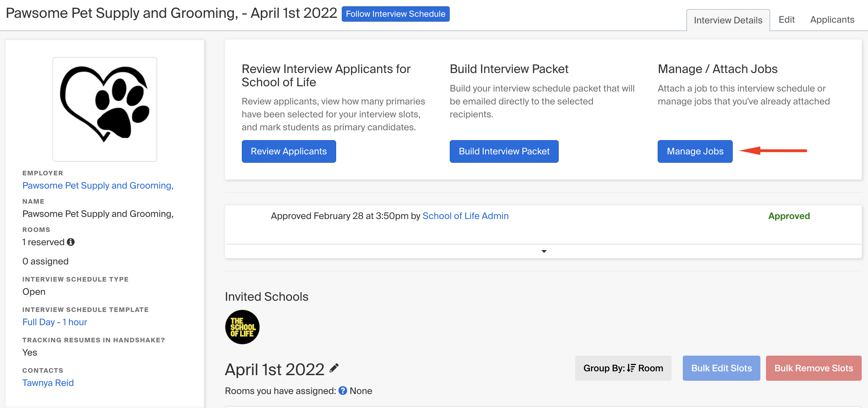Click the Review Interview Applicants heading
The image size is (868, 408).
coord(326,75)
